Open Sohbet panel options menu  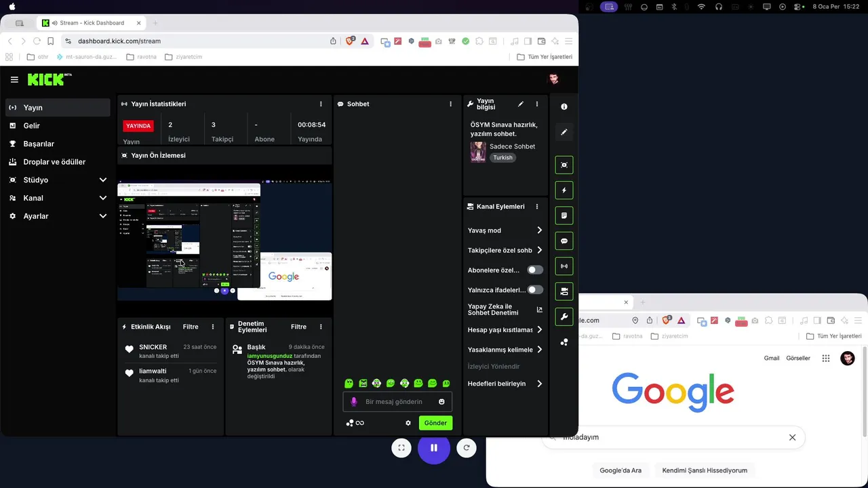pyautogui.click(x=450, y=104)
